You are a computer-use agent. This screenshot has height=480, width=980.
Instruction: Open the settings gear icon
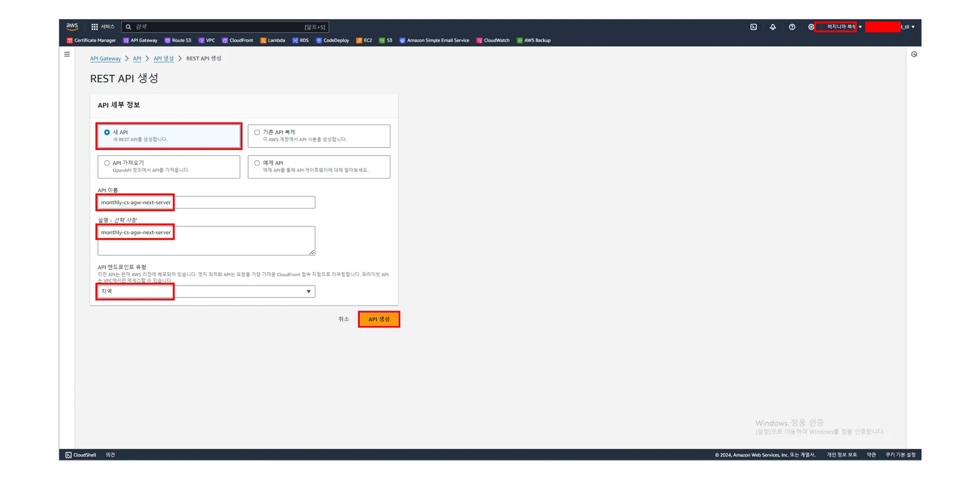[x=811, y=27]
